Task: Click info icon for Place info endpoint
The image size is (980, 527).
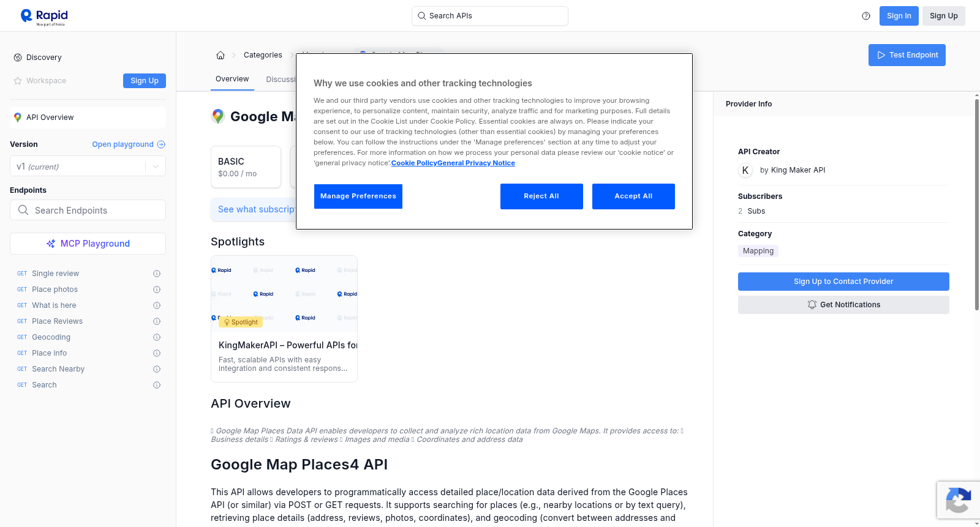Action: pos(157,353)
